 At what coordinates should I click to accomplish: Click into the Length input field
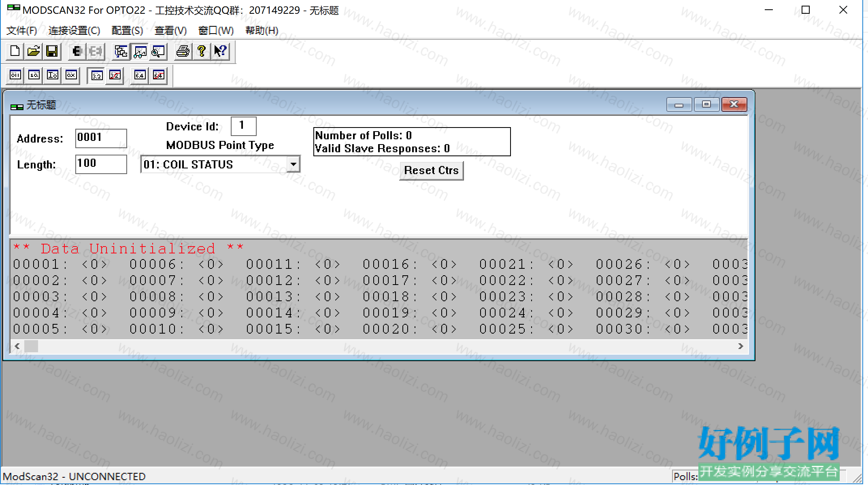click(101, 164)
